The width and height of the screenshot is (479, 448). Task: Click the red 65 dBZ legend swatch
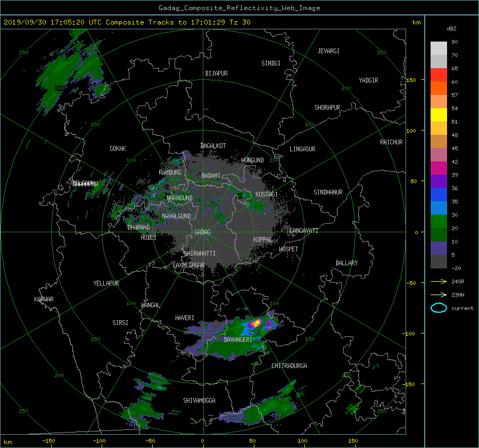pos(439,75)
